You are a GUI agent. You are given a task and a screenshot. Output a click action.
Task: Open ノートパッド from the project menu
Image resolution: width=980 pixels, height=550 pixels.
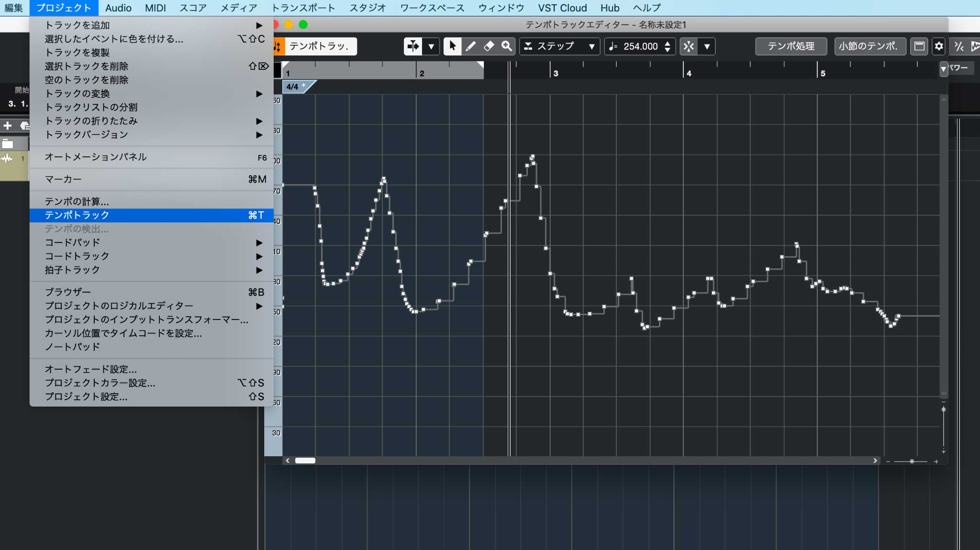point(151,347)
